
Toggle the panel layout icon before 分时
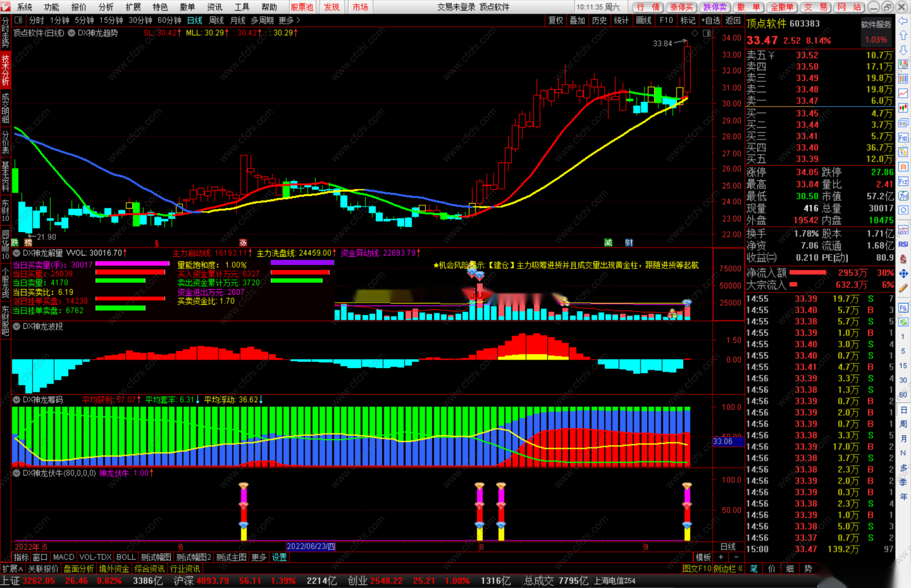pyautogui.click(x=19, y=20)
